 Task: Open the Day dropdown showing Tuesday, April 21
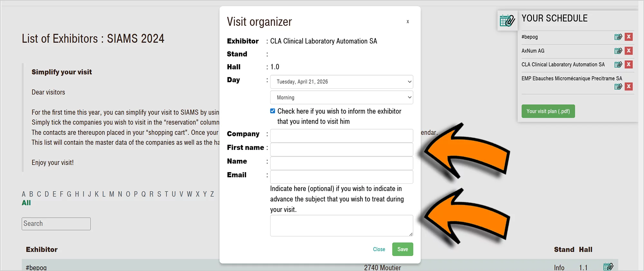click(341, 82)
